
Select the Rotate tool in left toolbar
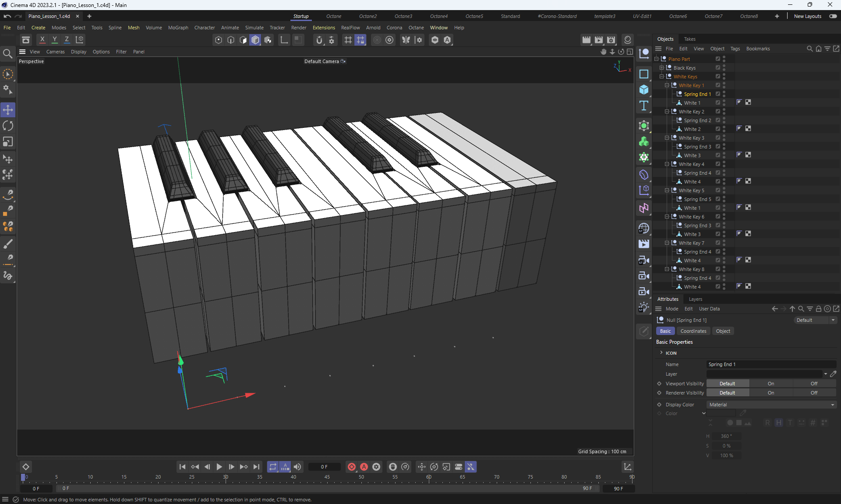8,126
